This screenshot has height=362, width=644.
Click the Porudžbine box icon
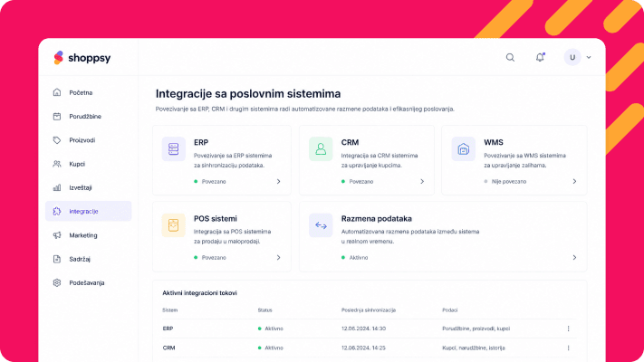pyautogui.click(x=57, y=116)
